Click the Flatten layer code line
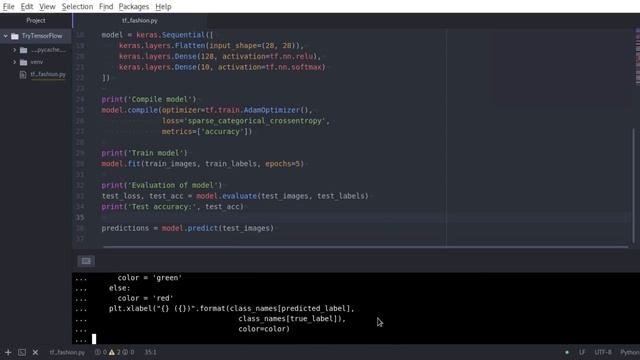This screenshot has width=640, height=360. 211,46
